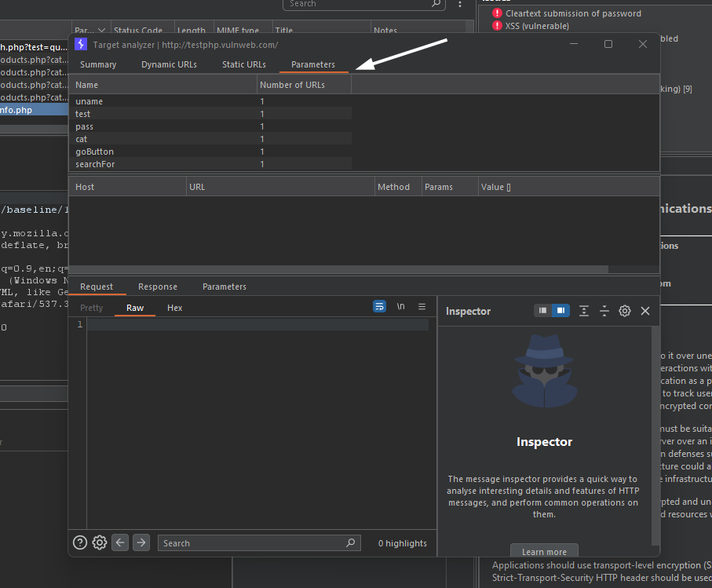The image size is (712, 588).
Task: Open the Inspector settings gear
Action: click(x=625, y=311)
